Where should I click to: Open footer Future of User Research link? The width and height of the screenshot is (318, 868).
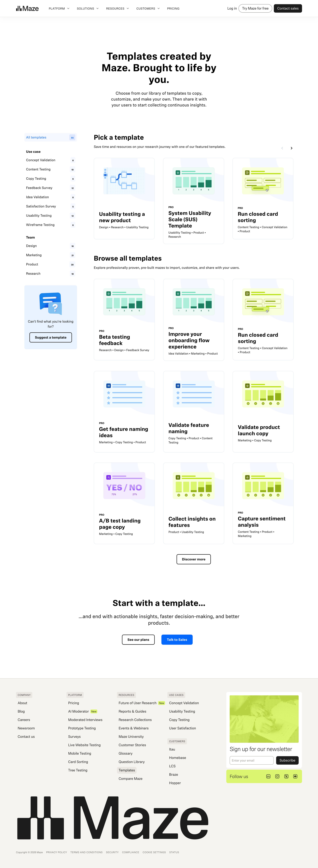pos(138,703)
